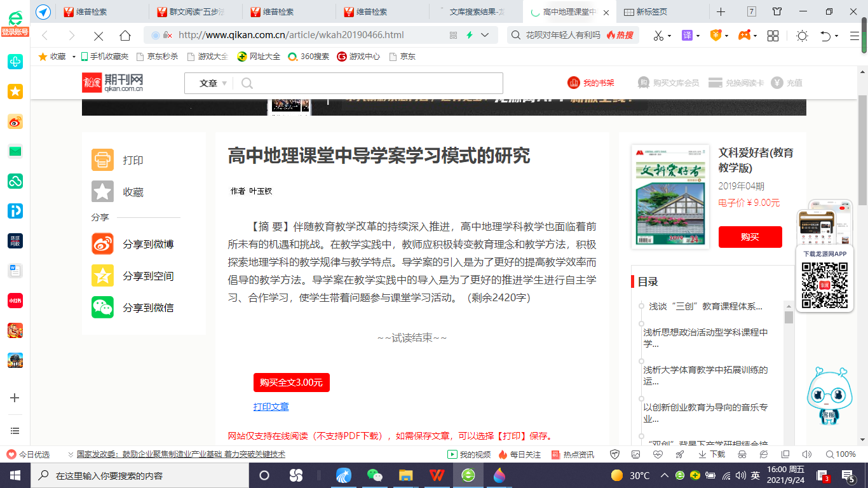Switch to 群文阅读 tab

coord(197,11)
